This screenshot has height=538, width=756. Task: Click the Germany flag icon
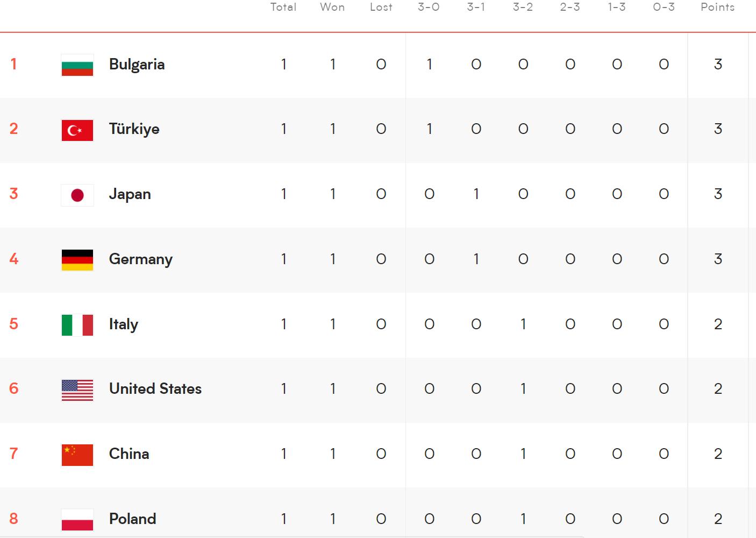(77, 260)
